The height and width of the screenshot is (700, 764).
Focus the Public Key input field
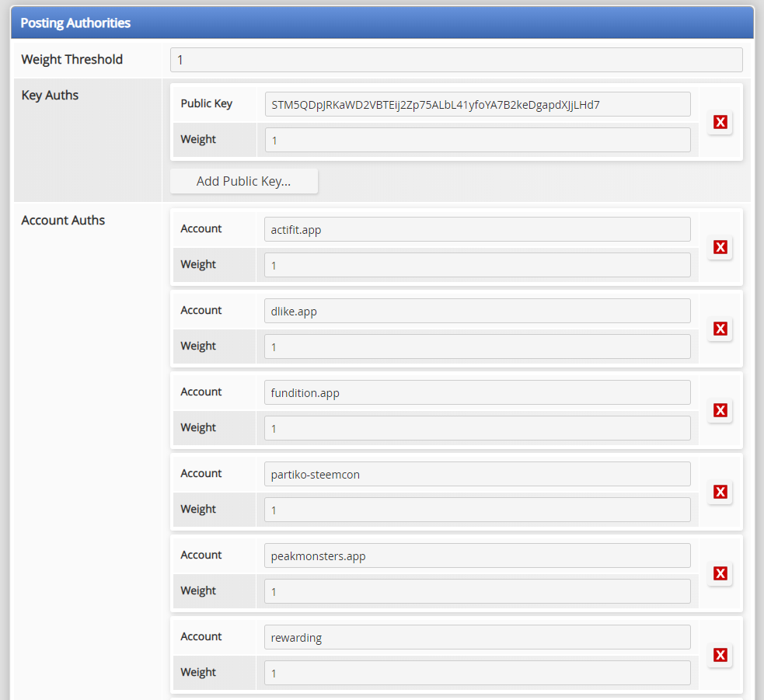tap(477, 104)
